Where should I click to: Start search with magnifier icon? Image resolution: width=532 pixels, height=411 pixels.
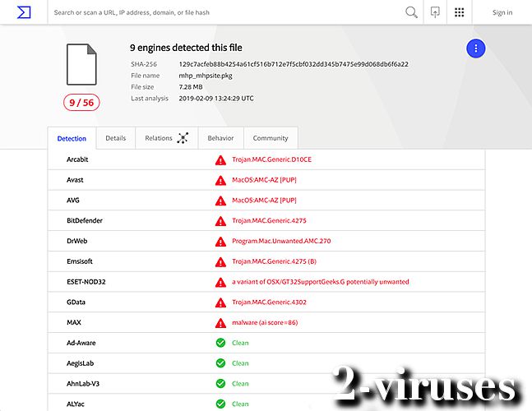(411, 12)
